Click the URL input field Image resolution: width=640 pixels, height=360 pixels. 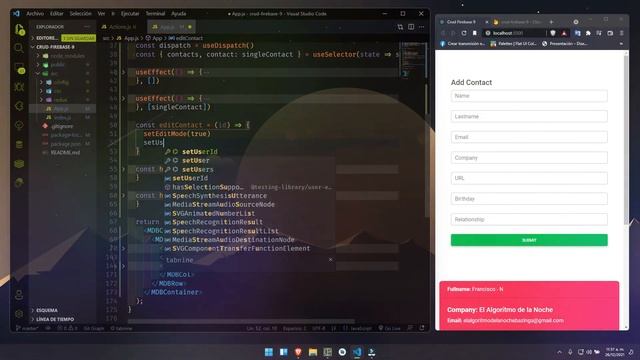coord(529,178)
